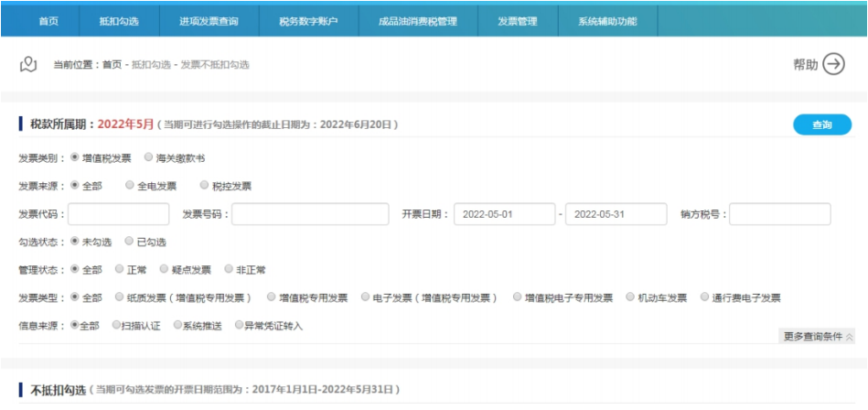This screenshot has width=868, height=410.
Task: Go to 成品油消费税管理 menu
Action: coord(418,22)
